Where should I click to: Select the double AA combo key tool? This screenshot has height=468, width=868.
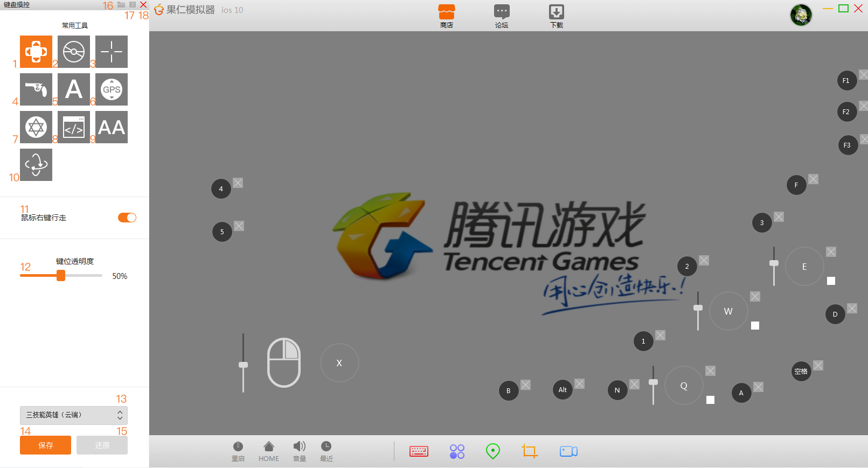click(112, 127)
